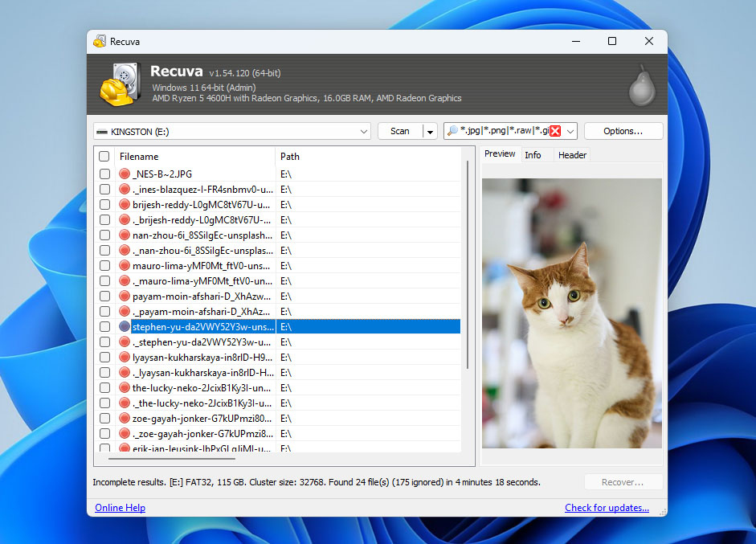756x544 pixels.
Task: Open the Options dialog button
Action: [623, 131]
